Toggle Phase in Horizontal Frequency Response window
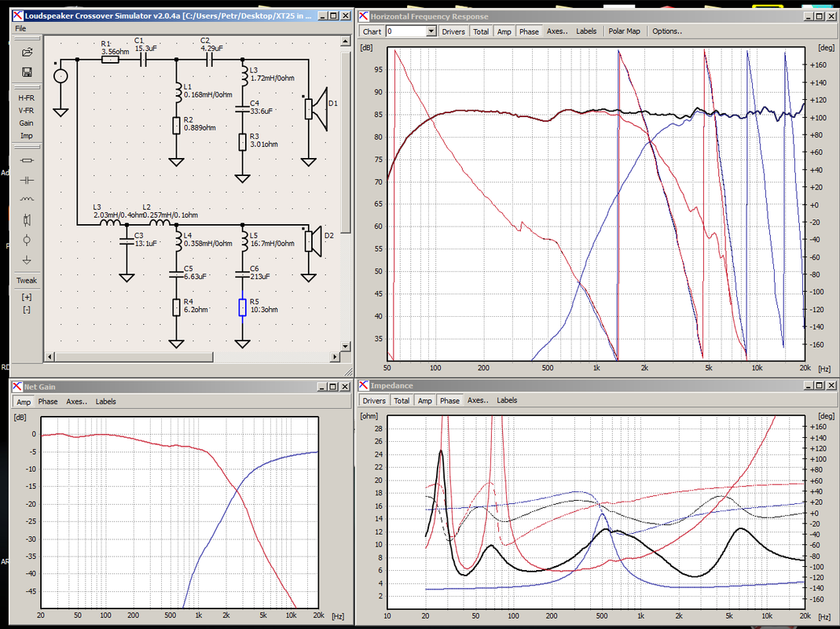 point(529,31)
